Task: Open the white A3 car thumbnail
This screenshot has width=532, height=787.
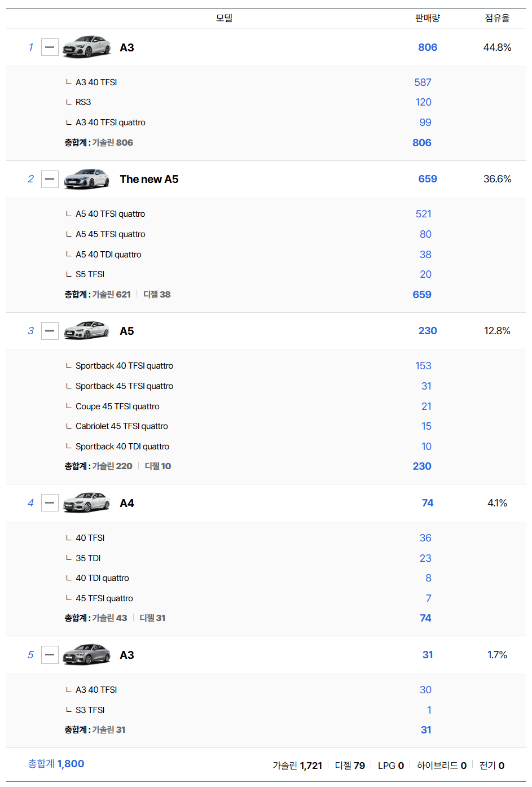Action: [86, 47]
